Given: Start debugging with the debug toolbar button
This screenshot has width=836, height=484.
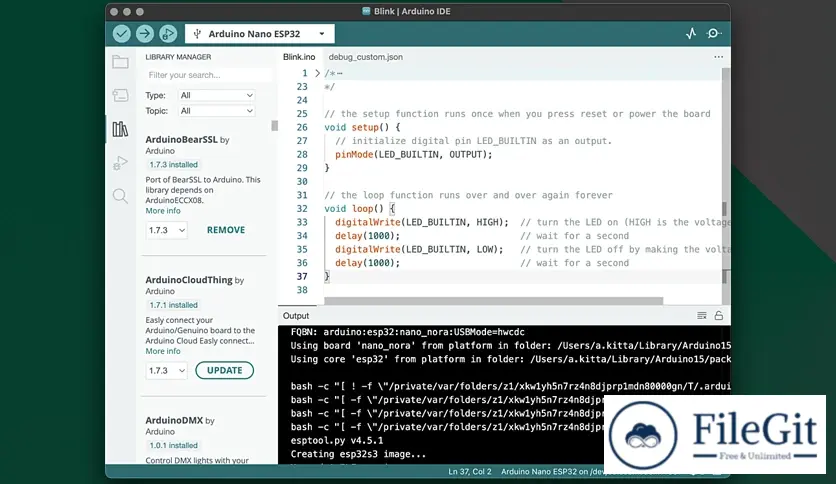Looking at the screenshot, I should pos(168,34).
